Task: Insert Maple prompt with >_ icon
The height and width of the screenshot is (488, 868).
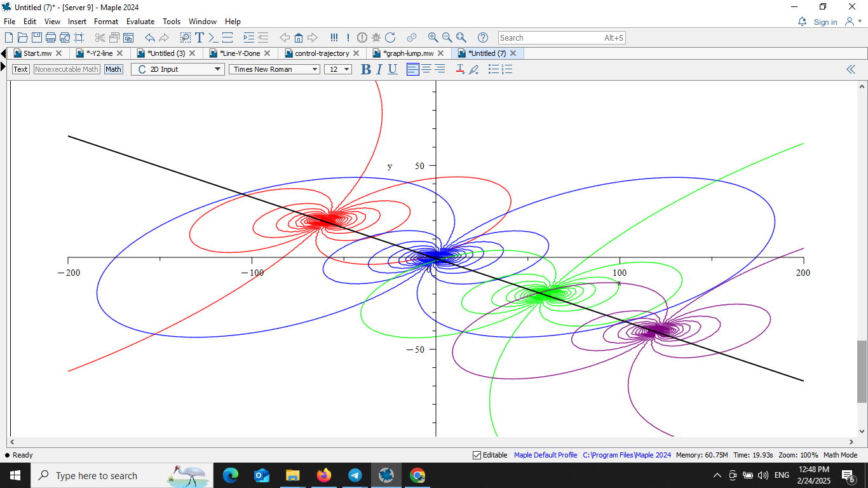Action: pos(214,37)
